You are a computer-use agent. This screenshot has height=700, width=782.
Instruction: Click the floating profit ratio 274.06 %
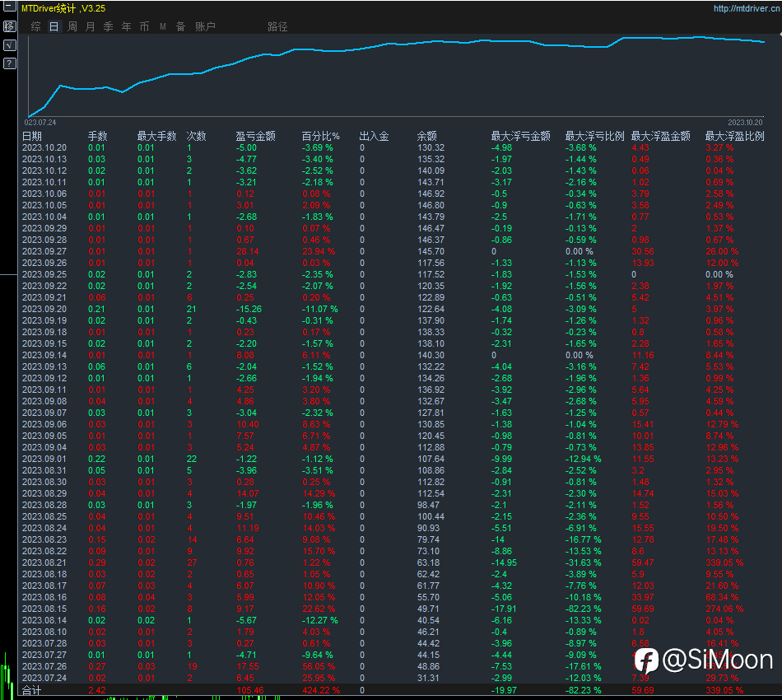click(x=724, y=609)
